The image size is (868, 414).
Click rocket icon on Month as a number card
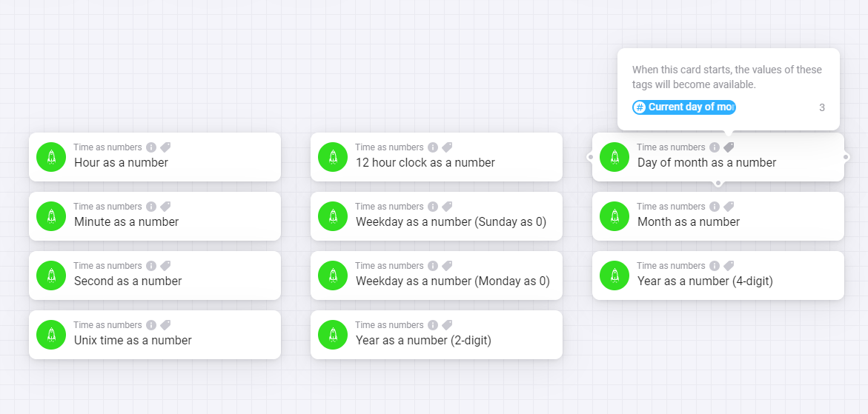coord(614,216)
